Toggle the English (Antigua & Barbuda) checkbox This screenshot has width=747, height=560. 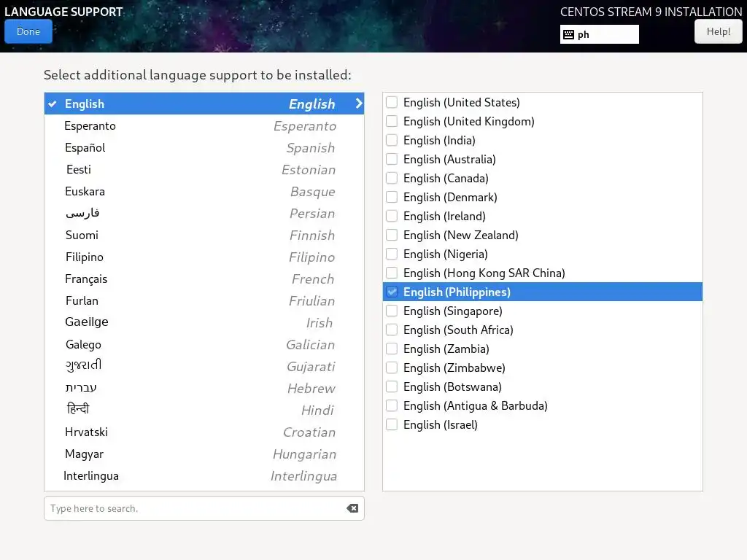pos(392,405)
